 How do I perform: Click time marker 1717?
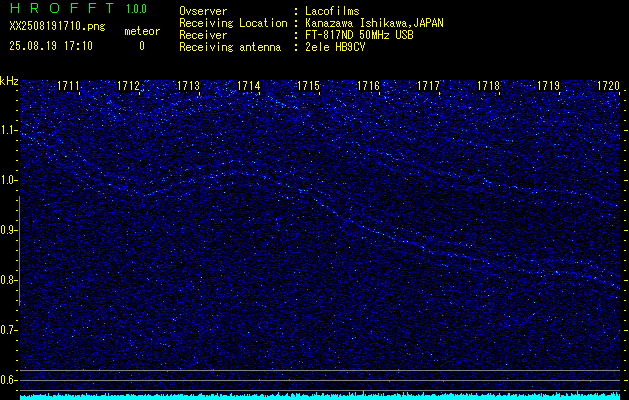click(428, 86)
